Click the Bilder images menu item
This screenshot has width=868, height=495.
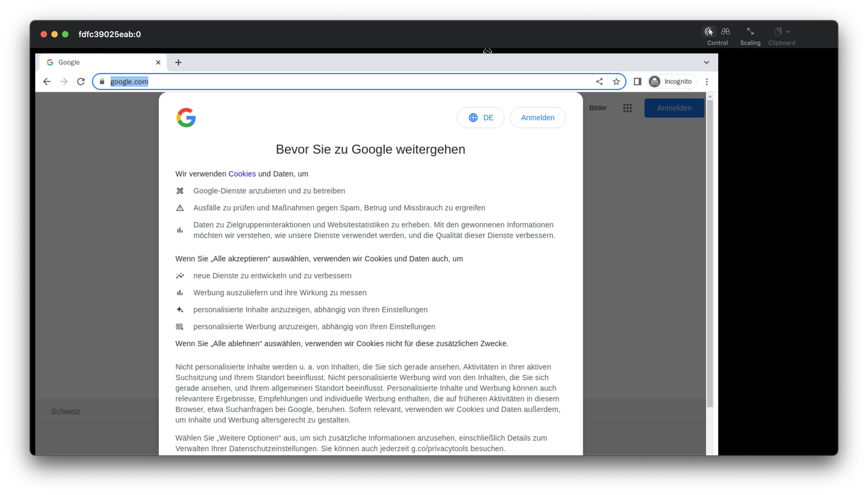point(598,108)
